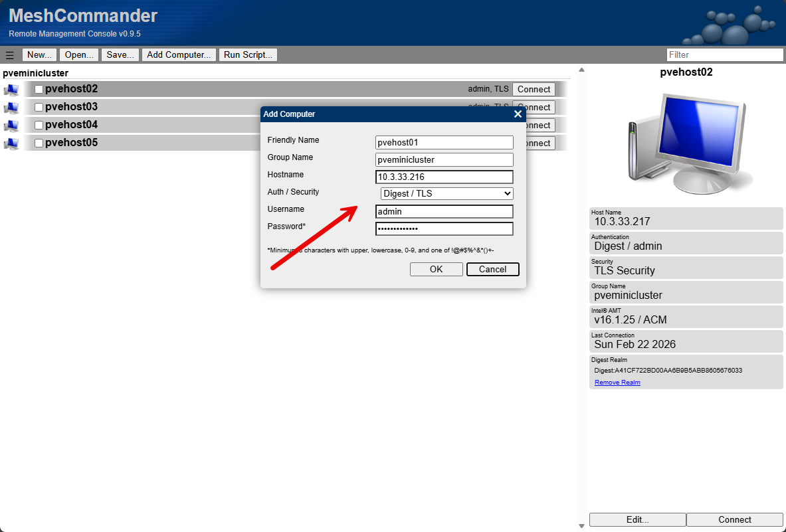Click Edit... in the right panel
Viewport: 786px width, 532px height.
point(637,519)
